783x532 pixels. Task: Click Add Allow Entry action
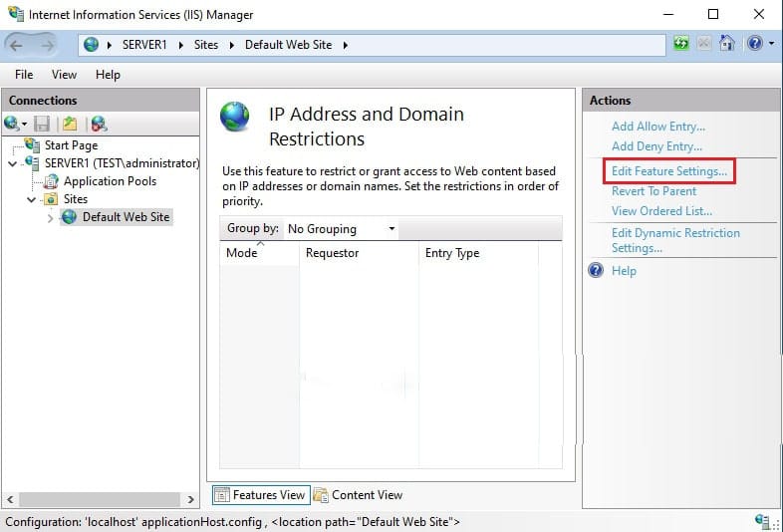pos(658,127)
